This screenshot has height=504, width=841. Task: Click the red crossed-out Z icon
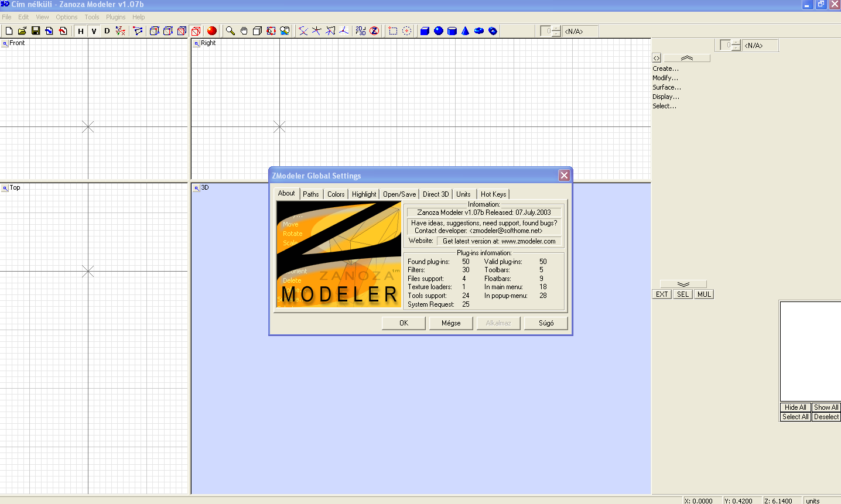tap(374, 31)
